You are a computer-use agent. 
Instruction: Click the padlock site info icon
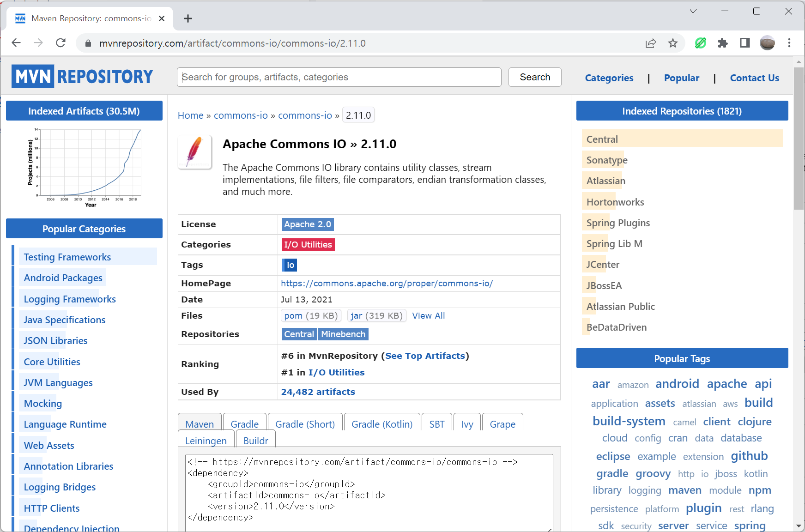tap(88, 43)
